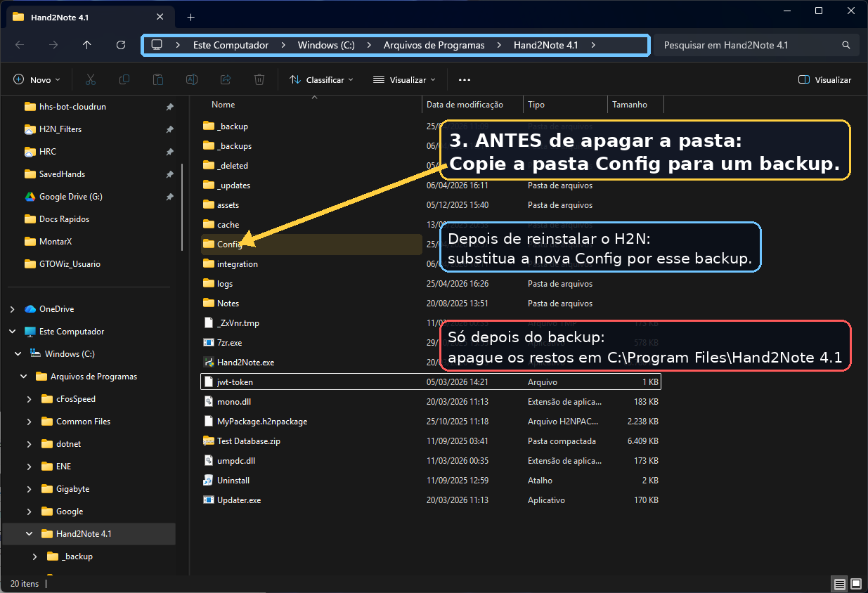
Task: Click the Forward navigation arrow
Action: 53,45
